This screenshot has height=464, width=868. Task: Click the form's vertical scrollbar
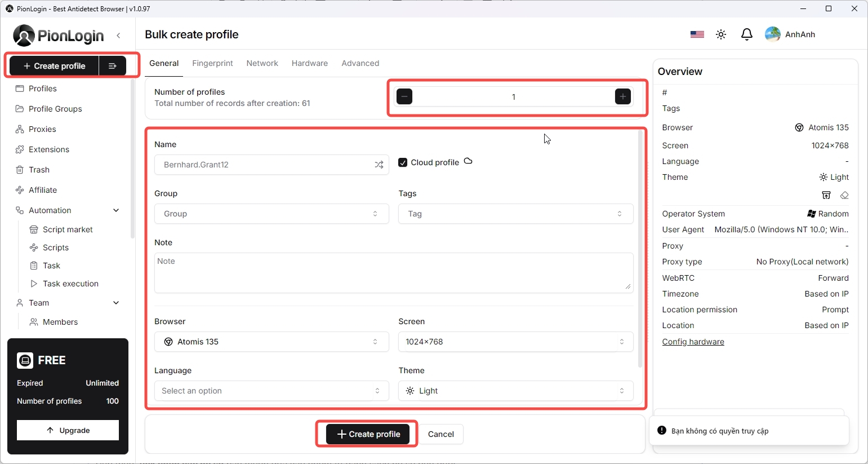tap(640, 248)
